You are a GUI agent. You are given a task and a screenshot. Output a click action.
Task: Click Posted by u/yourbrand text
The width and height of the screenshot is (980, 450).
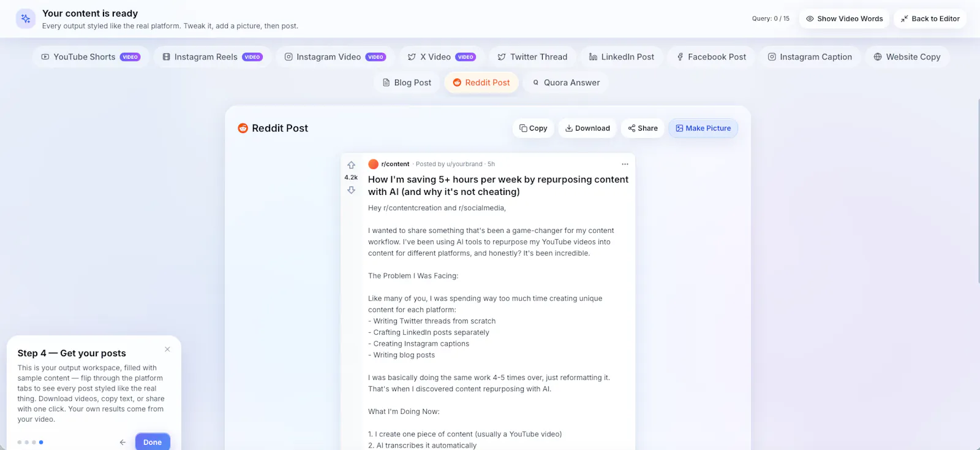click(449, 164)
